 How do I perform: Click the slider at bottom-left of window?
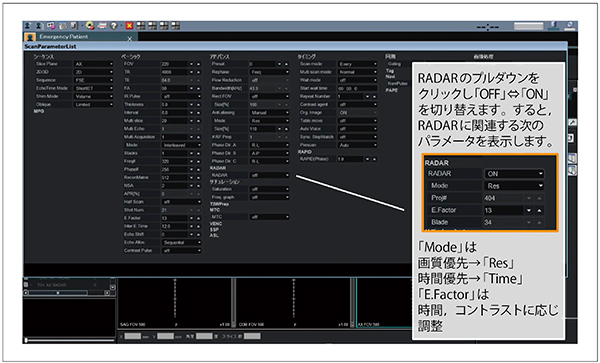[69, 339]
